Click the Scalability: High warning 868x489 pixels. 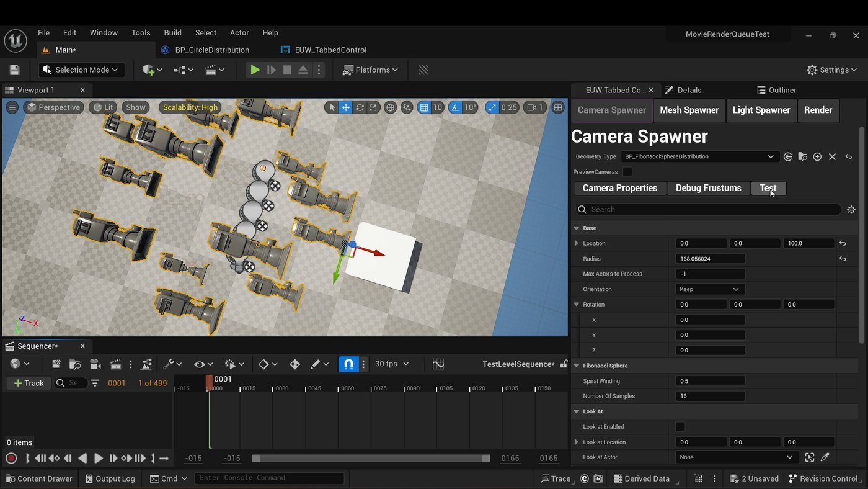[x=190, y=107]
